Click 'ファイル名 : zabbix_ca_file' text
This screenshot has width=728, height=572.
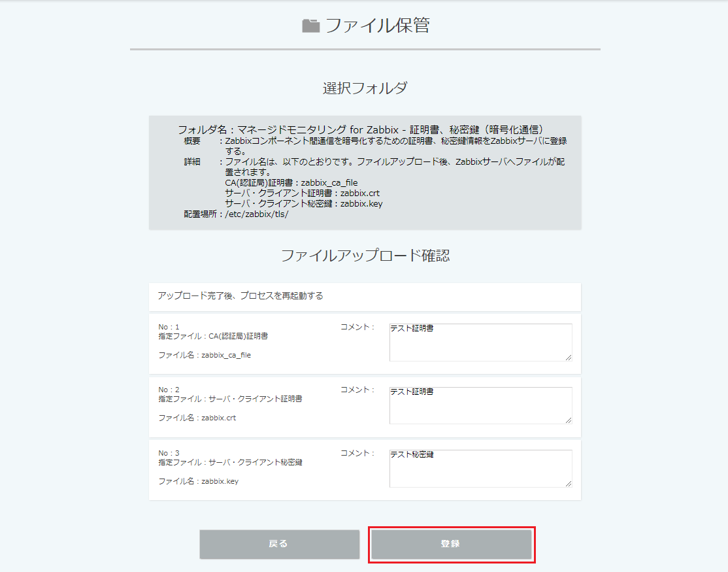205,355
